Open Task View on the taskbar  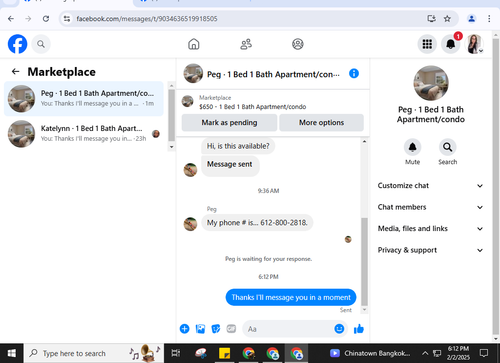point(176,353)
